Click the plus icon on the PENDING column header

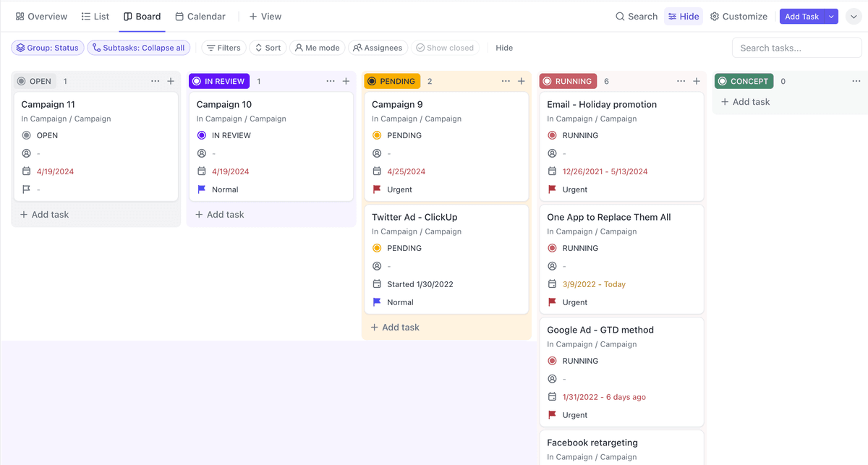[x=522, y=81]
